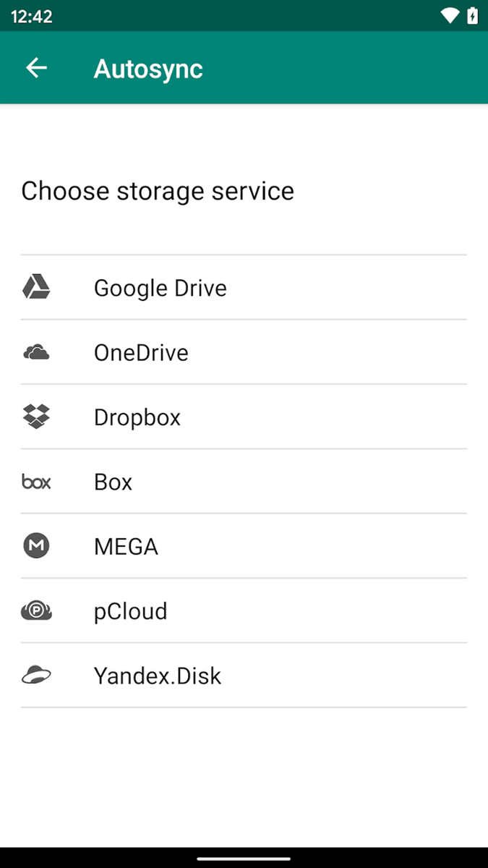The image size is (488, 868).
Task: Select Google Drive storage service
Action: tap(160, 288)
